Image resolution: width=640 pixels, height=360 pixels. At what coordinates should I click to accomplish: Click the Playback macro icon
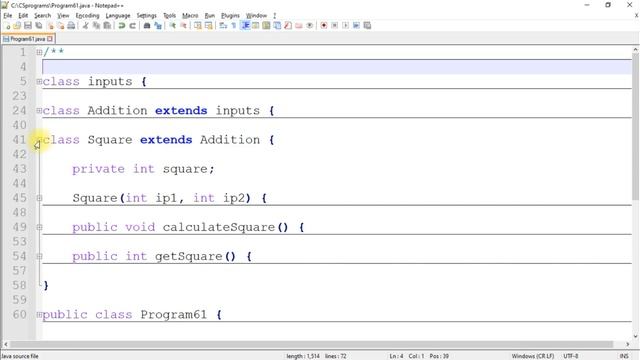pos(345,25)
